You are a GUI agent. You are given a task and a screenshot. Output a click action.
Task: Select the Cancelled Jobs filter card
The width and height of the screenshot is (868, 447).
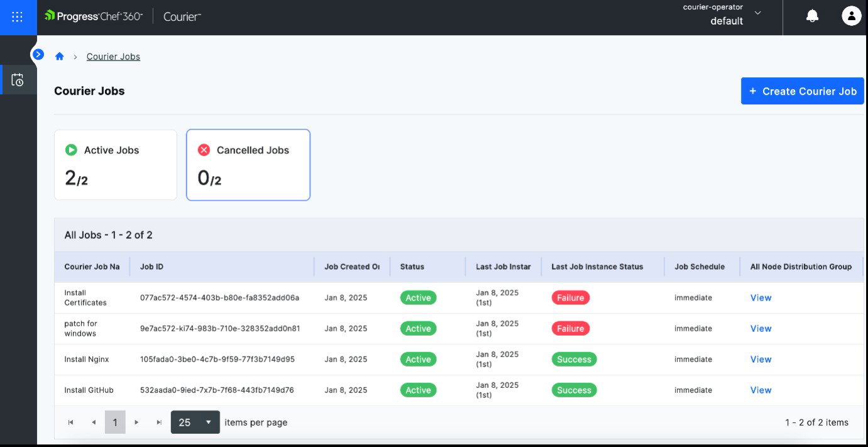(x=248, y=165)
